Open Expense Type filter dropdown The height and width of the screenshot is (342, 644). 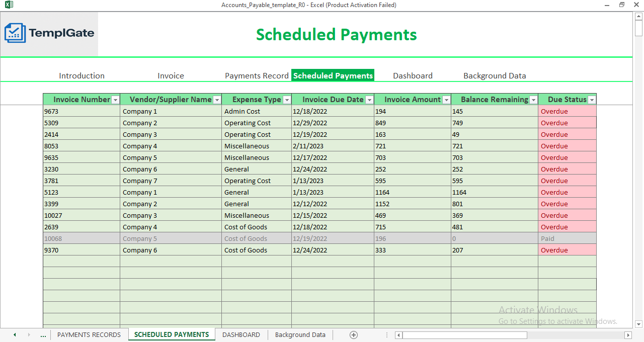pyautogui.click(x=287, y=100)
